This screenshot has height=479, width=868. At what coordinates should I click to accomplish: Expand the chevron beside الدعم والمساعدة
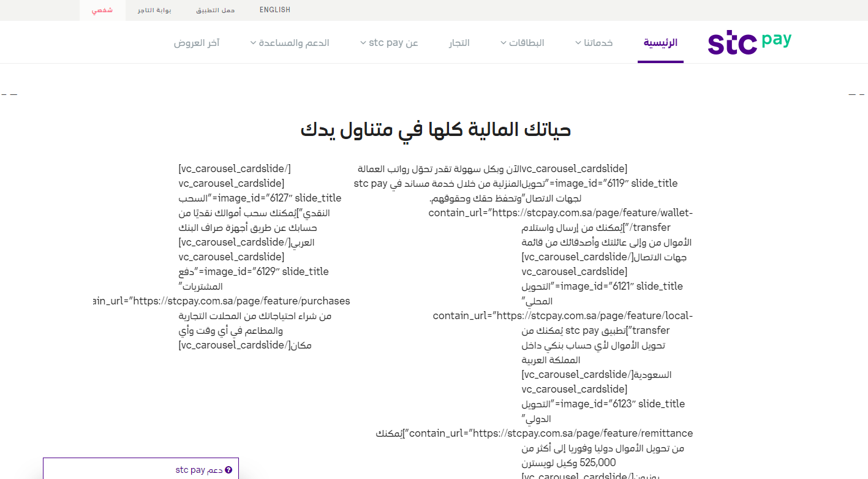(x=254, y=43)
